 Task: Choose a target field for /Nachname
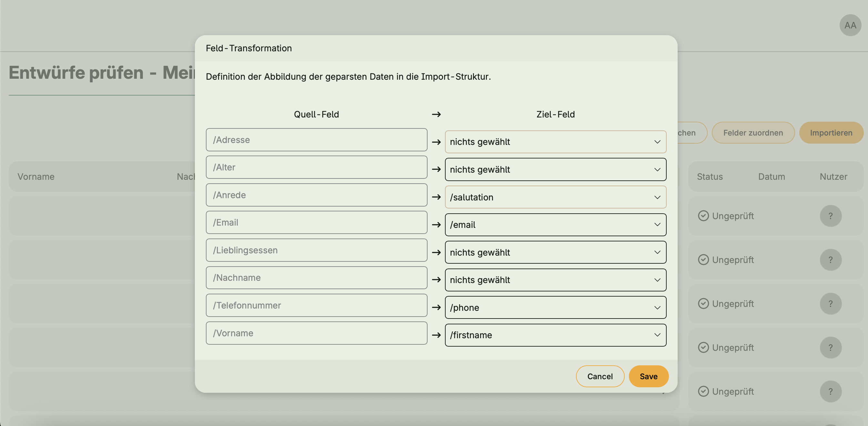[x=555, y=280]
